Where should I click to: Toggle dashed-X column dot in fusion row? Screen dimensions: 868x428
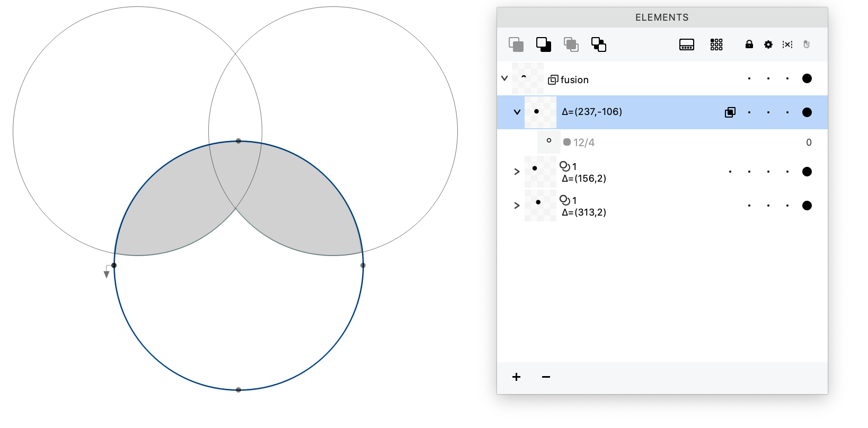pos(787,78)
